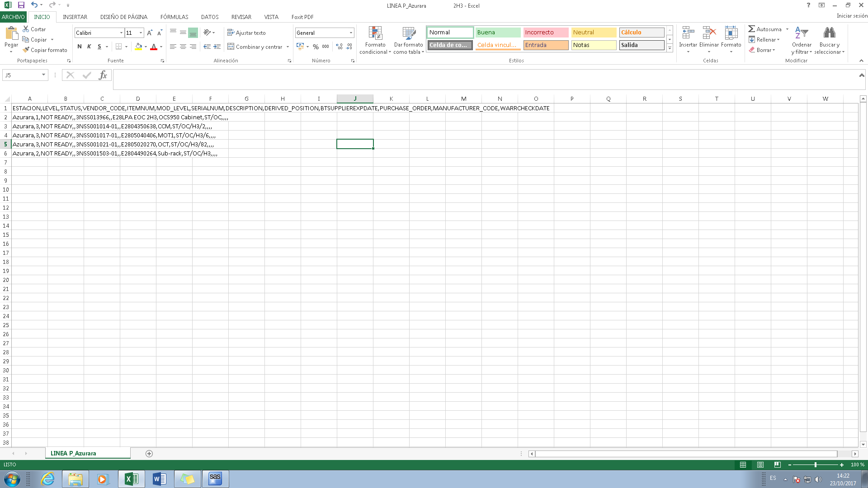The image size is (868, 488).
Task: Click the Find and Select binoculars
Action: [829, 33]
